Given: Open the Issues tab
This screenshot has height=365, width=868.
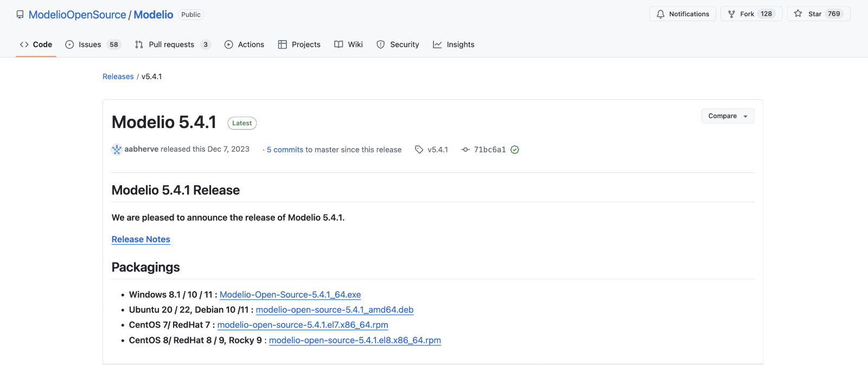Looking at the screenshot, I should (x=90, y=44).
